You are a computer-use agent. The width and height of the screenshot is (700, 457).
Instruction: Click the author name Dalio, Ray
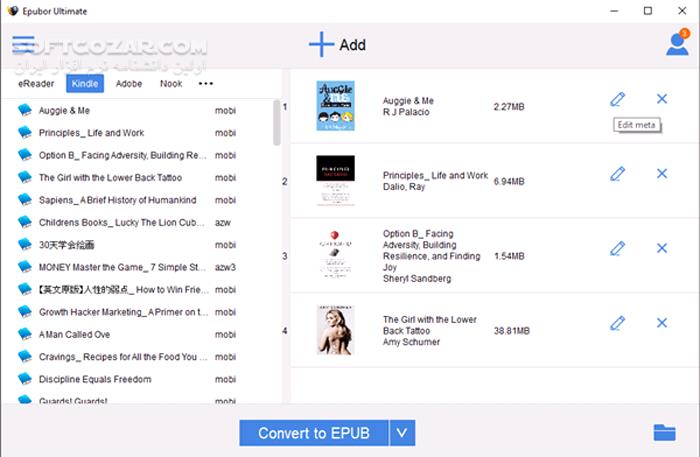click(404, 187)
